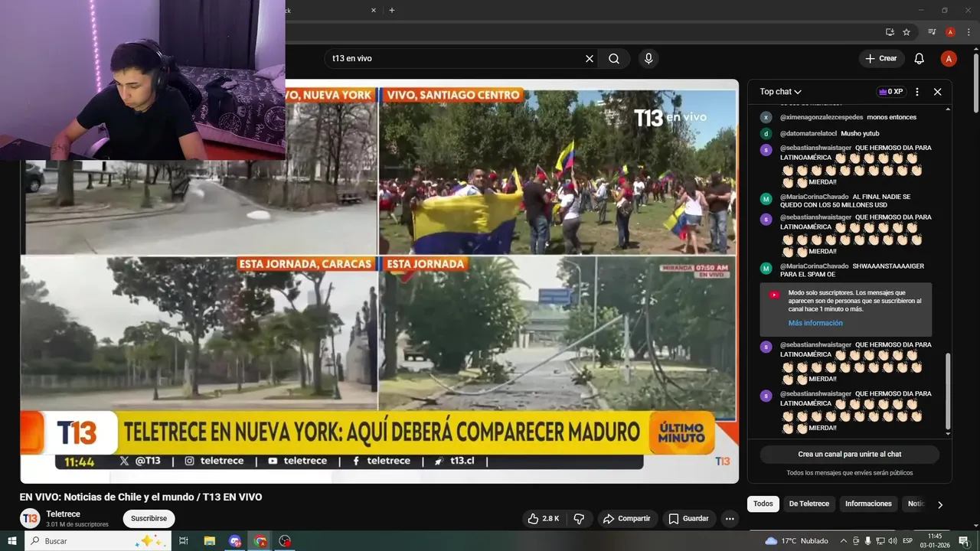Open YouTube notifications bell

[x=920, y=59]
